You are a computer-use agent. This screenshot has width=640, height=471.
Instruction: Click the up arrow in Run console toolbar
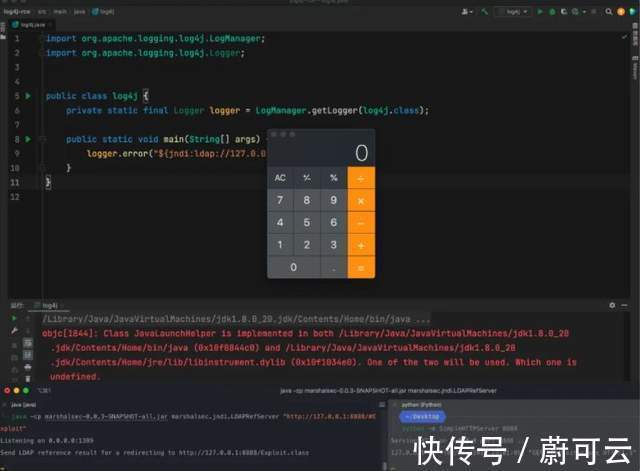pos(28,318)
